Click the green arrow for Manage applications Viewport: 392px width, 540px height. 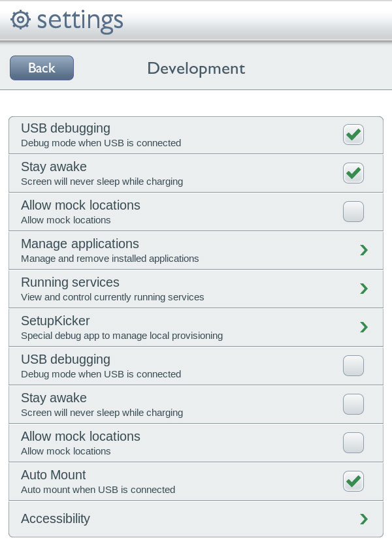click(364, 250)
